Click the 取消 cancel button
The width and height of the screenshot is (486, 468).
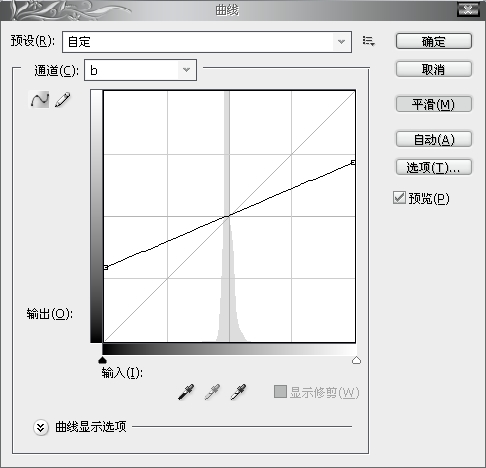(434, 69)
